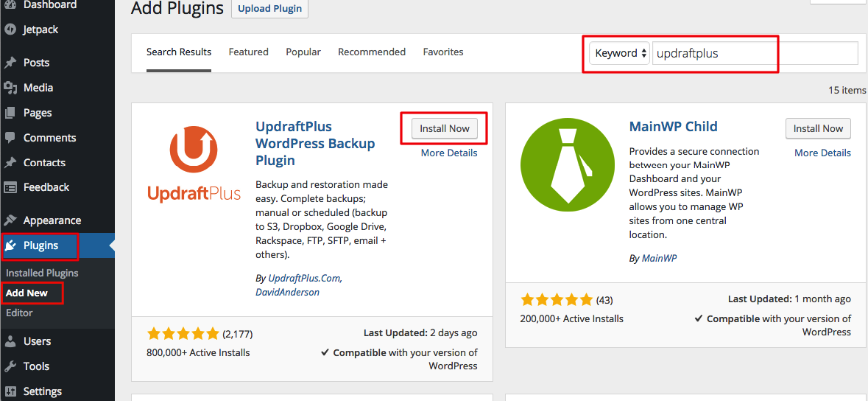Click the Feedback form icon
The image size is (868, 401).
click(10, 187)
